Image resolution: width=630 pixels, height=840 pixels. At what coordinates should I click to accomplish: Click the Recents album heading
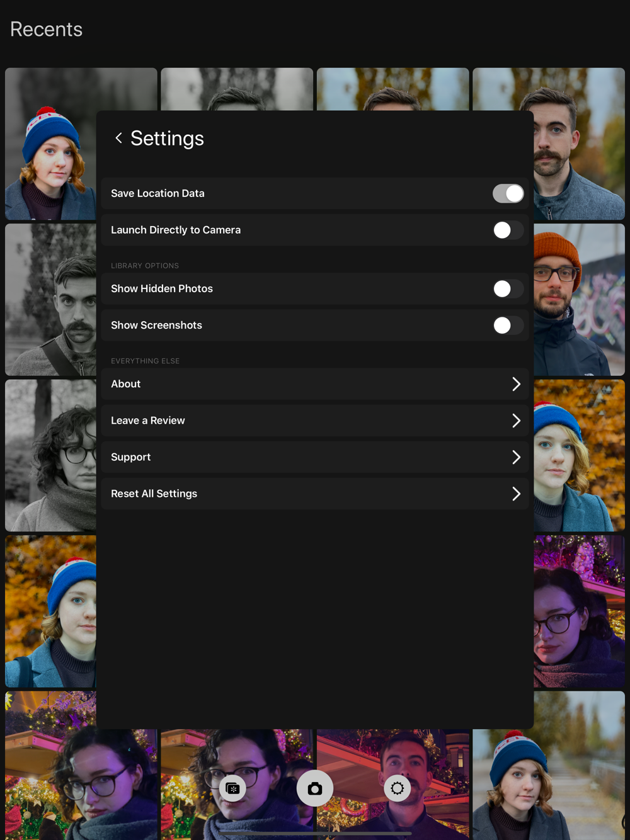(46, 29)
